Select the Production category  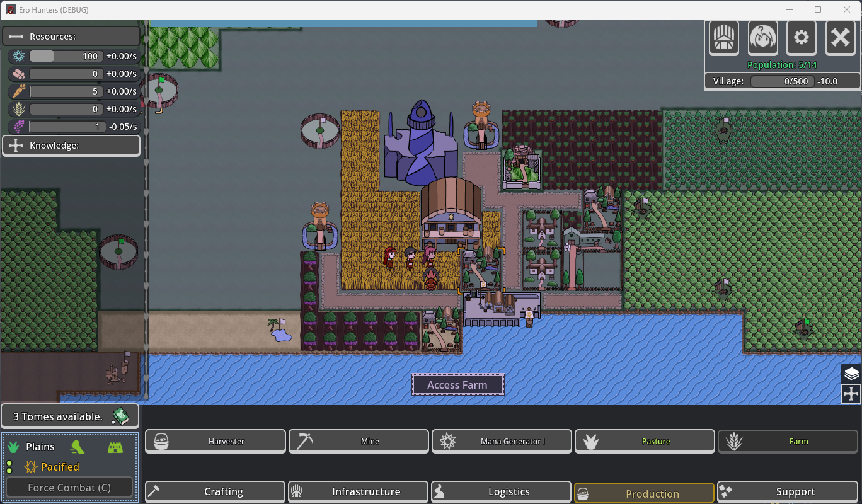click(644, 493)
